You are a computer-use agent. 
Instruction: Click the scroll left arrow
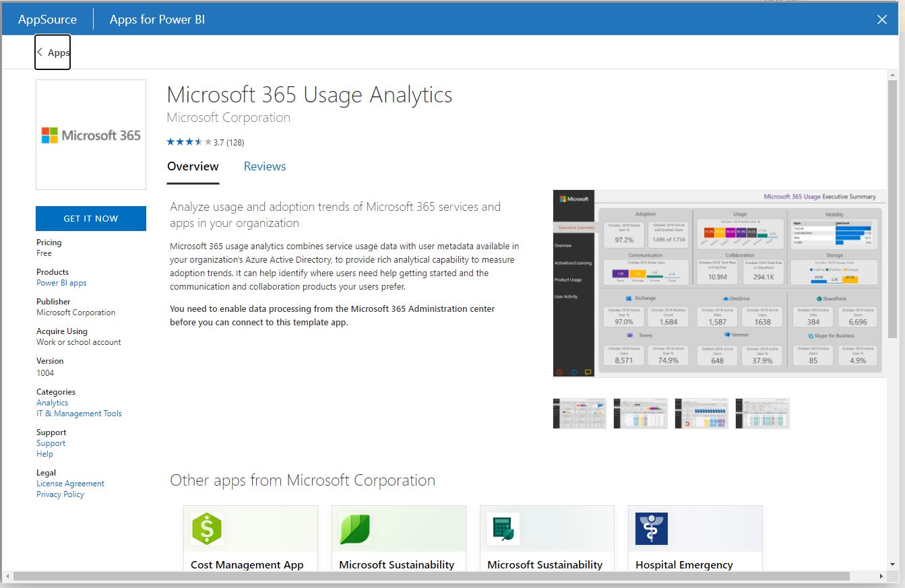[x=7, y=577]
